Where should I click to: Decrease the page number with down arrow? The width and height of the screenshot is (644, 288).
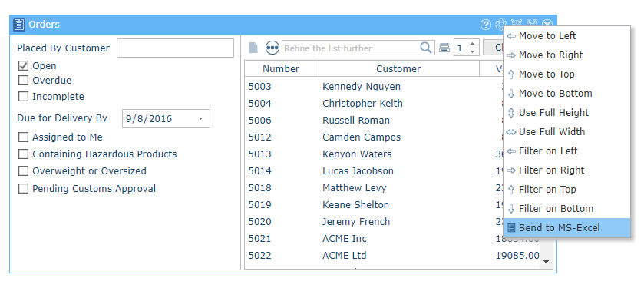click(472, 51)
